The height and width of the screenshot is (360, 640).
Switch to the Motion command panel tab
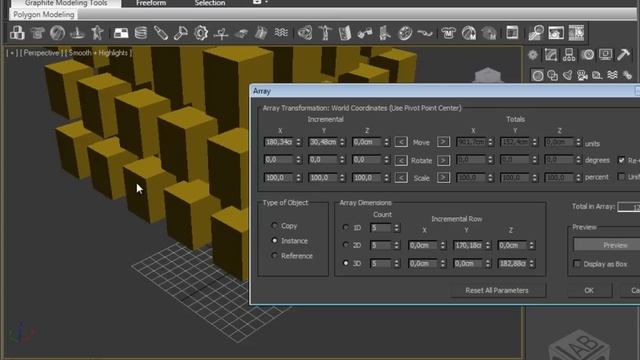point(588,55)
